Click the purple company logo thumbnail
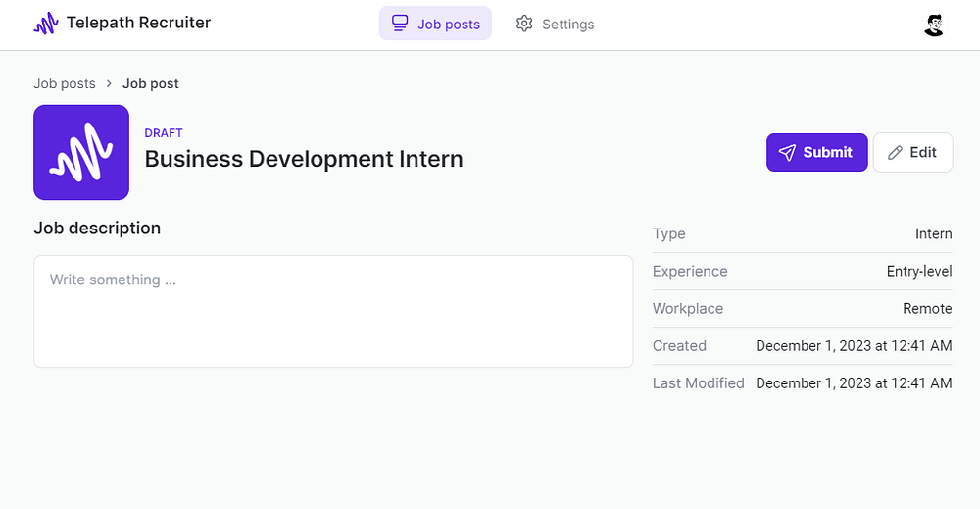Screen dimensions: 980x509 [x=81, y=152]
